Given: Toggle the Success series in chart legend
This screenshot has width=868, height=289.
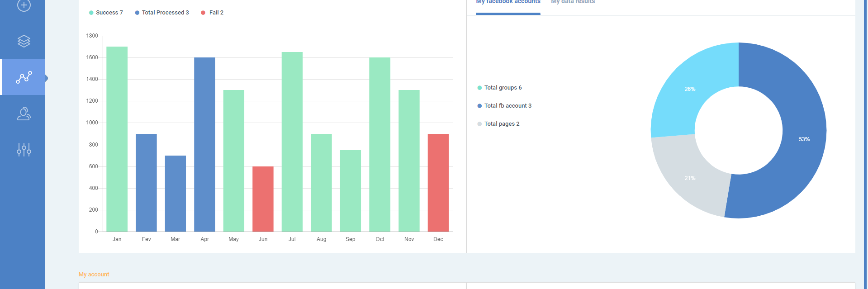Looking at the screenshot, I should pos(106,13).
